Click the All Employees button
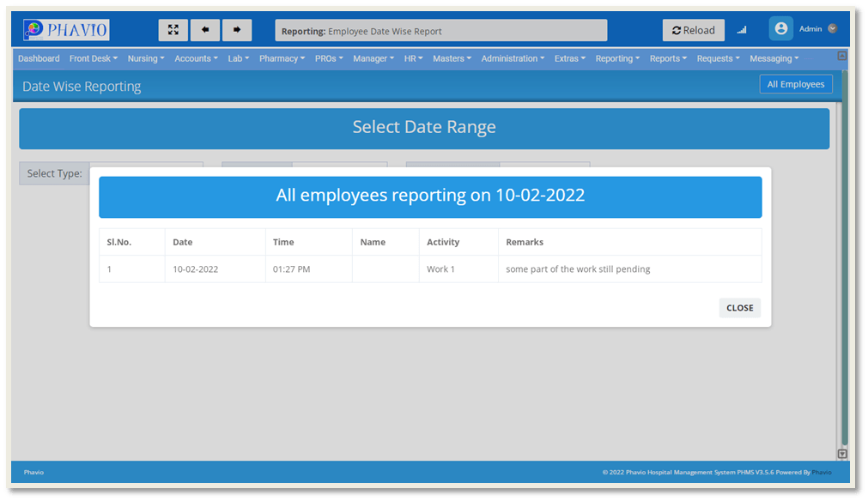 click(x=796, y=84)
